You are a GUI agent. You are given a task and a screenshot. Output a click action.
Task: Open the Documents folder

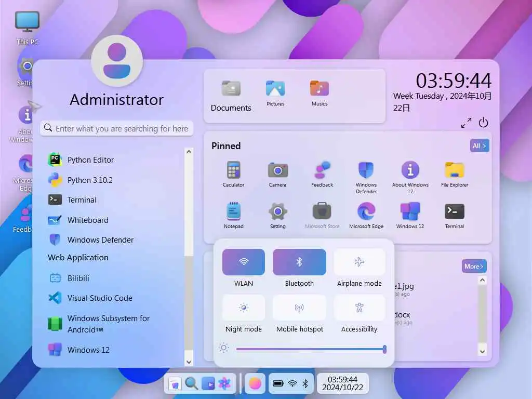click(231, 96)
